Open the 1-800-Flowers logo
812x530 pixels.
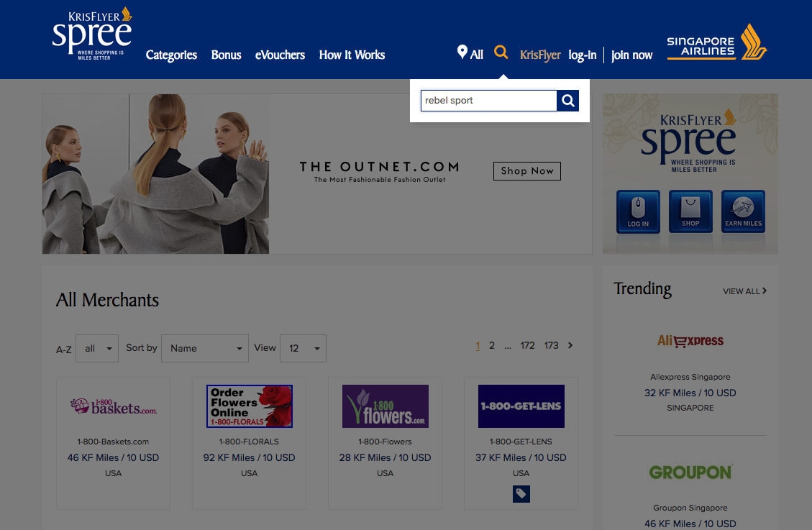click(386, 406)
